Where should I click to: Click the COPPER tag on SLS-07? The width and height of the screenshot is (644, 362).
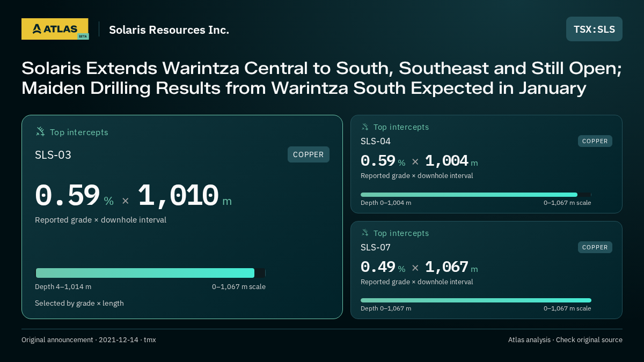[595, 247]
